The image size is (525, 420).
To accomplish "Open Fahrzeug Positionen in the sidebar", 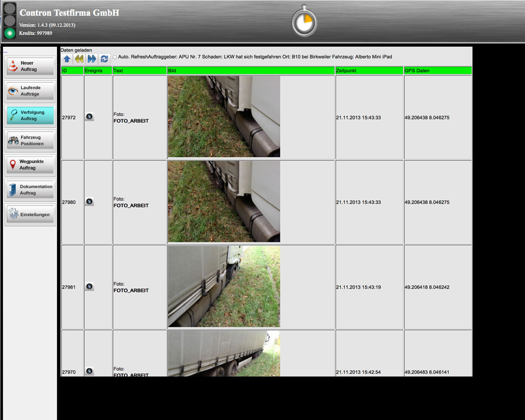I will (x=30, y=141).
